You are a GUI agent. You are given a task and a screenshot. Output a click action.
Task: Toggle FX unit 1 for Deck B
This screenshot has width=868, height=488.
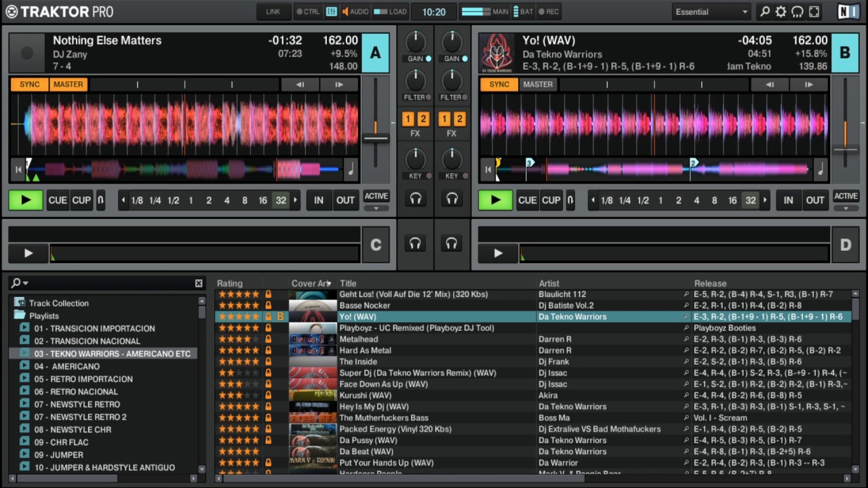[x=444, y=119]
